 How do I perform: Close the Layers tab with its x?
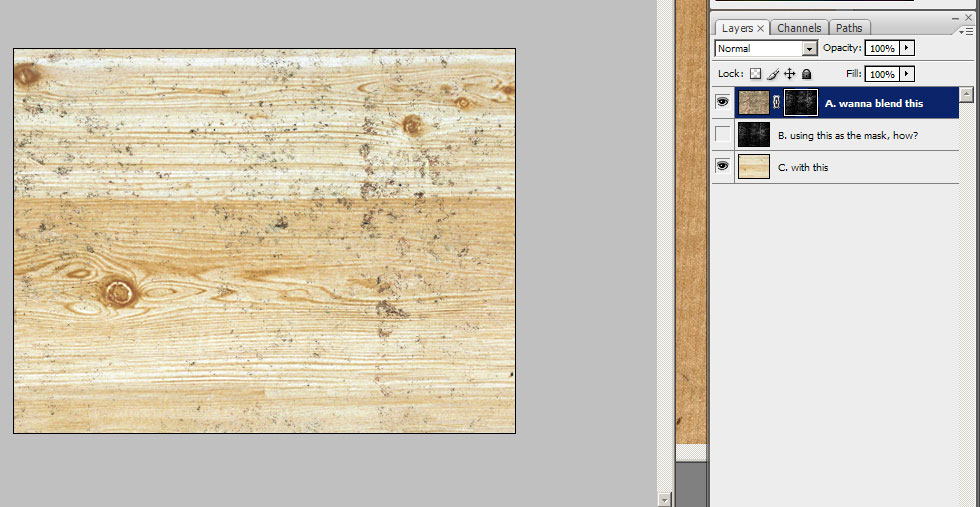(761, 28)
